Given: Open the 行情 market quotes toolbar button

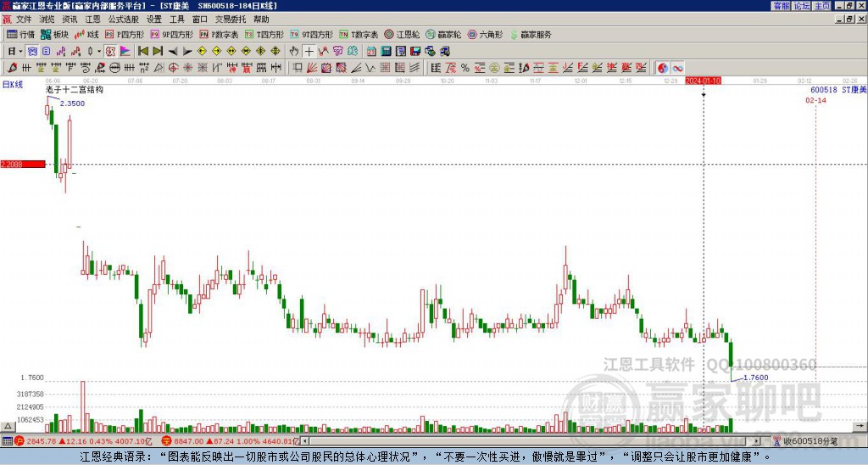Looking at the screenshot, I should pos(20,34).
